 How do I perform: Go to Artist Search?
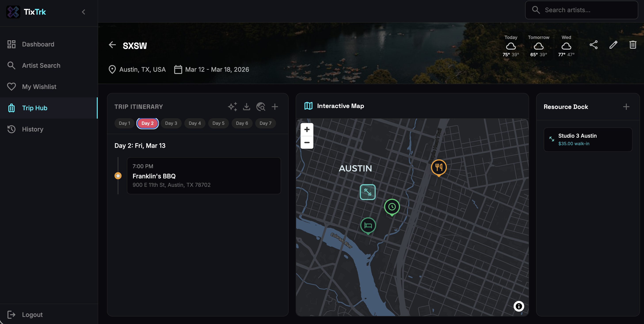(49, 65)
